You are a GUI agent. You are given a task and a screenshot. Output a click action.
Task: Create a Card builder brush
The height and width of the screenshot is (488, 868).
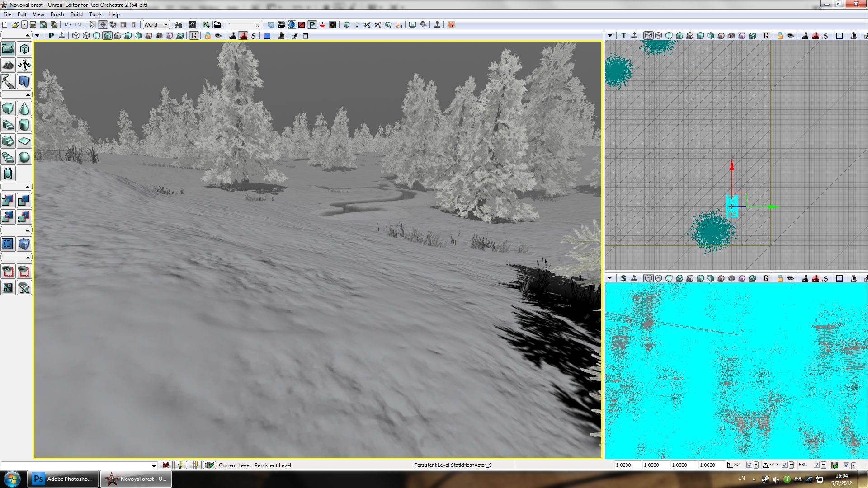click(8, 174)
